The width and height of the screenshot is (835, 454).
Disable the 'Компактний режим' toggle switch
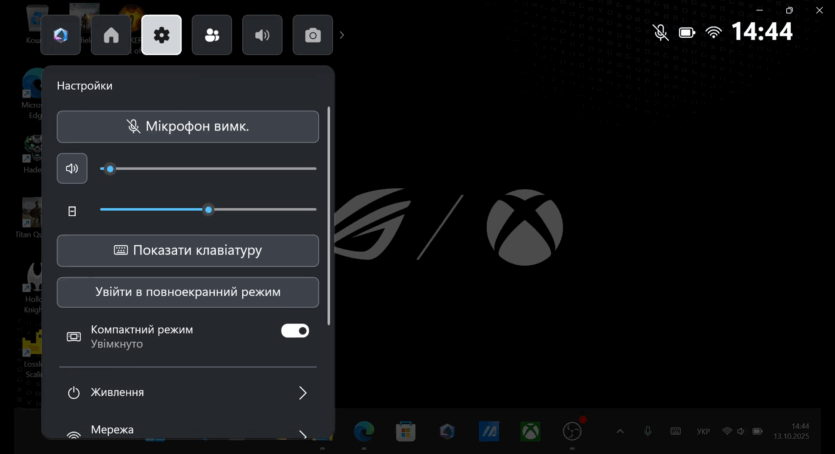295,331
